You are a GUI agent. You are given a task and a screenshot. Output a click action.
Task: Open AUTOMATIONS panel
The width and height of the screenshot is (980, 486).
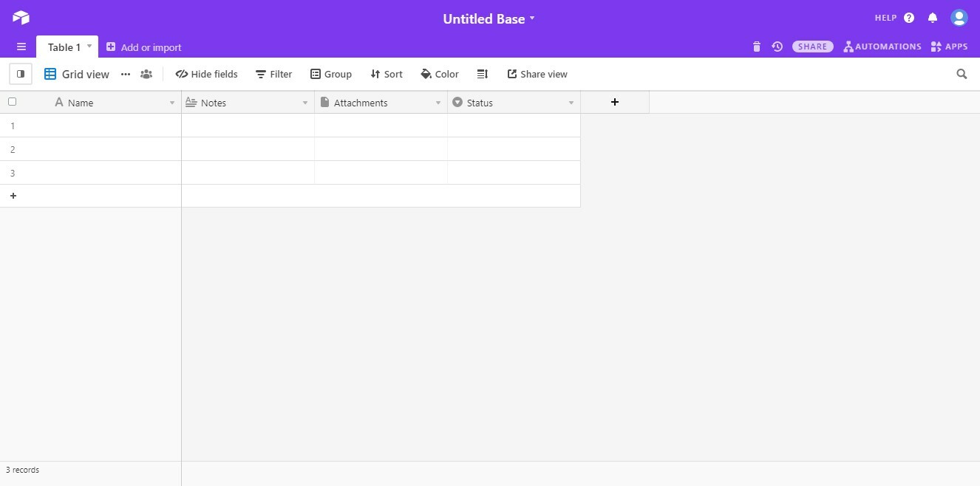coord(882,47)
